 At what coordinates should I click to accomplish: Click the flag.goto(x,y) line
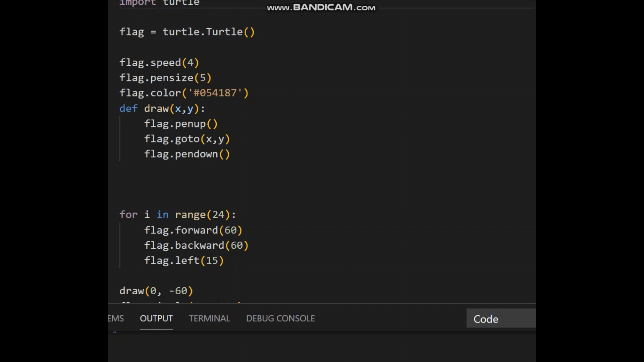click(x=187, y=139)
